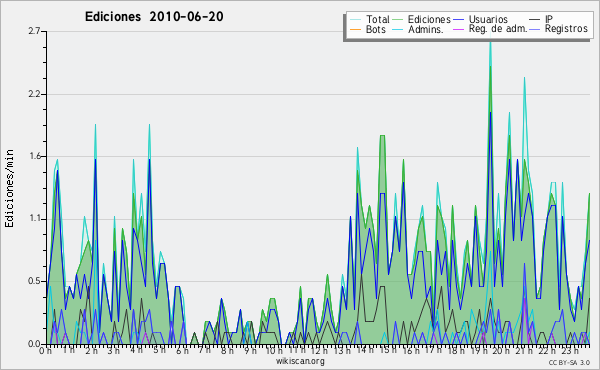Click the "Registros" legend label

(566, 29)
